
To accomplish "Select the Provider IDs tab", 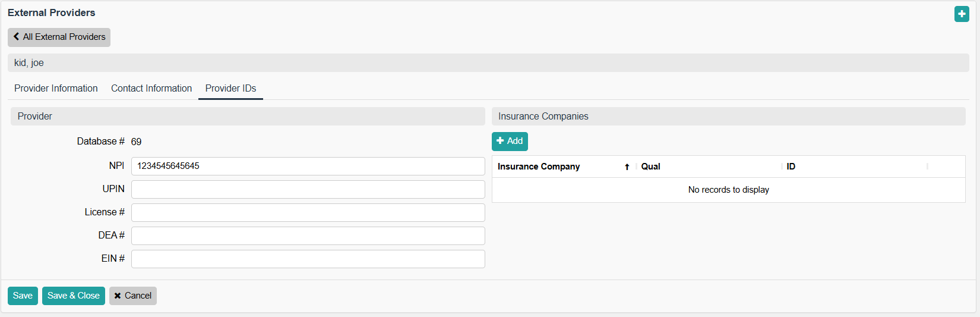I will 230,88.
